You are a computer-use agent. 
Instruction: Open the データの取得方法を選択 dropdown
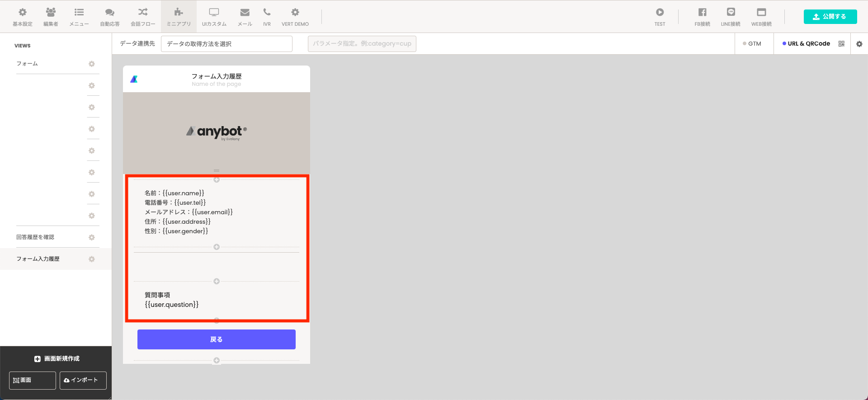226,44
